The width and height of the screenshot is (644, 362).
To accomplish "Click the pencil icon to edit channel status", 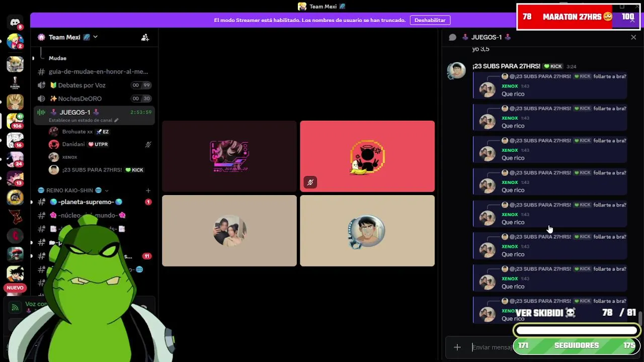I will [x=116, y=121].
